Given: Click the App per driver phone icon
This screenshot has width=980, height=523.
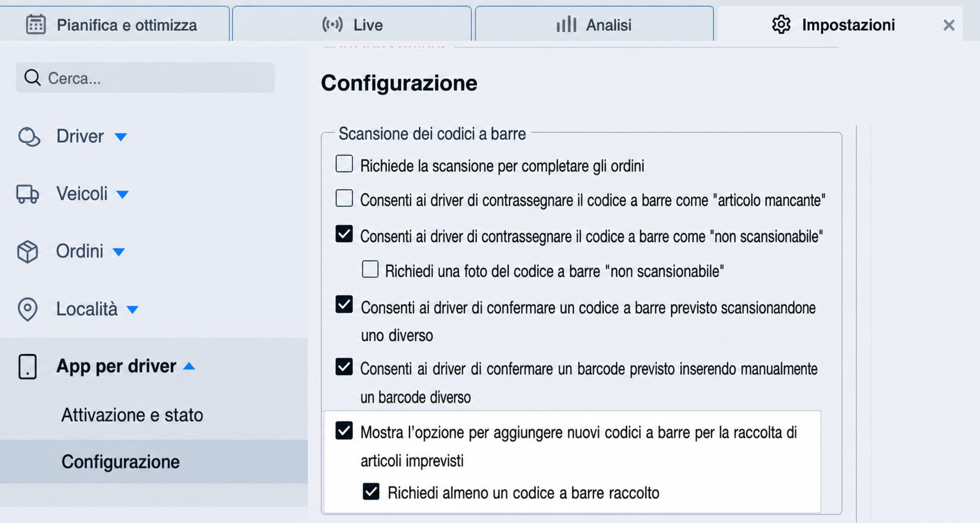Looking at the screenshot, I should point(28,367).
